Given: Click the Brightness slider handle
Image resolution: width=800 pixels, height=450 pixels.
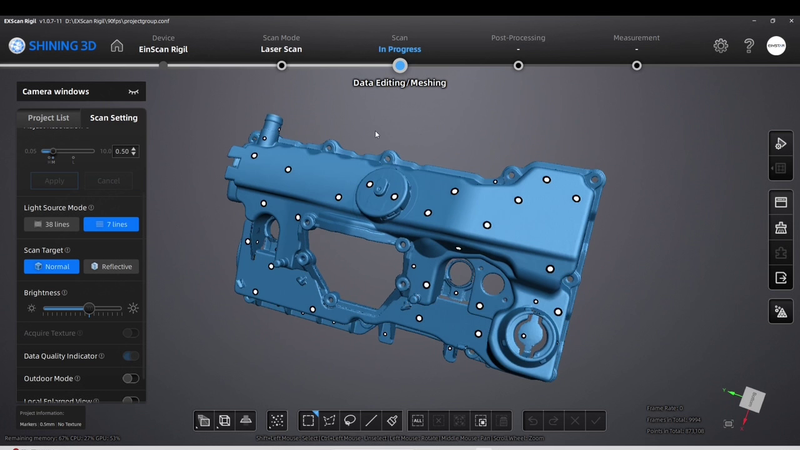Looking at the screenshot, I should 89,309.
